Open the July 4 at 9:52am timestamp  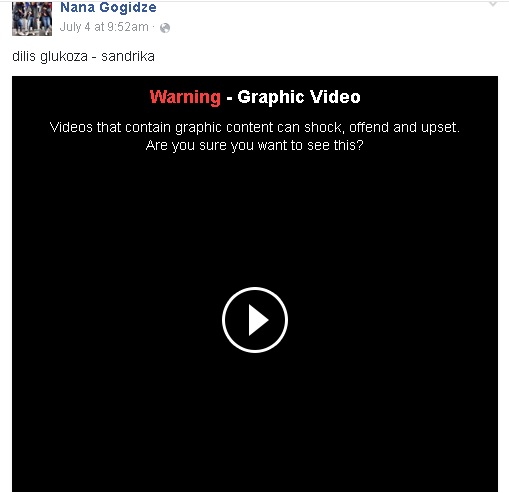(x=104, y=27)
